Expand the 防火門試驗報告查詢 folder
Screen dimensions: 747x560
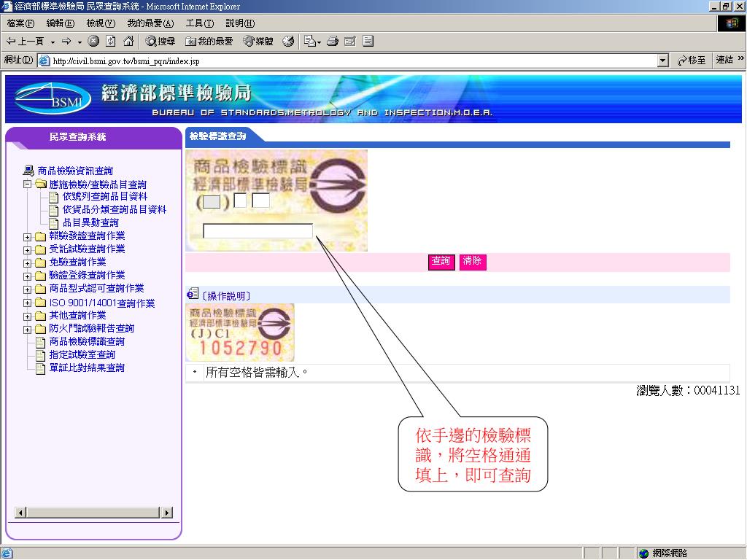[x=27, y=329]
